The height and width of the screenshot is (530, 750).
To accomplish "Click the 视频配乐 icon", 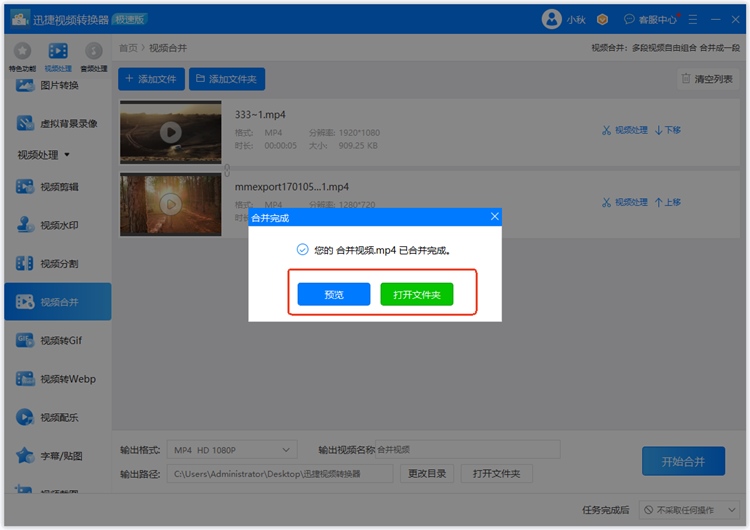I will click(x=25, y=417).
